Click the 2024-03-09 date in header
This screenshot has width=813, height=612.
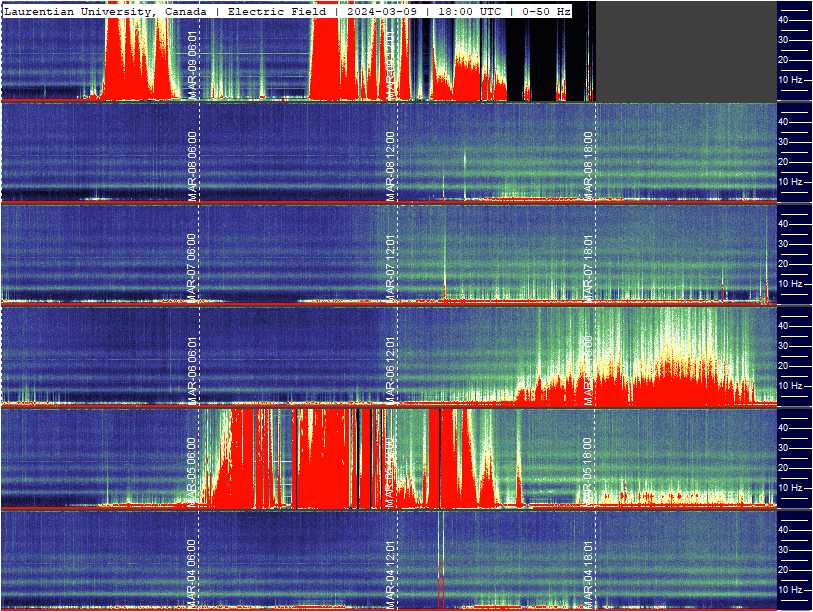click(382, 11)
